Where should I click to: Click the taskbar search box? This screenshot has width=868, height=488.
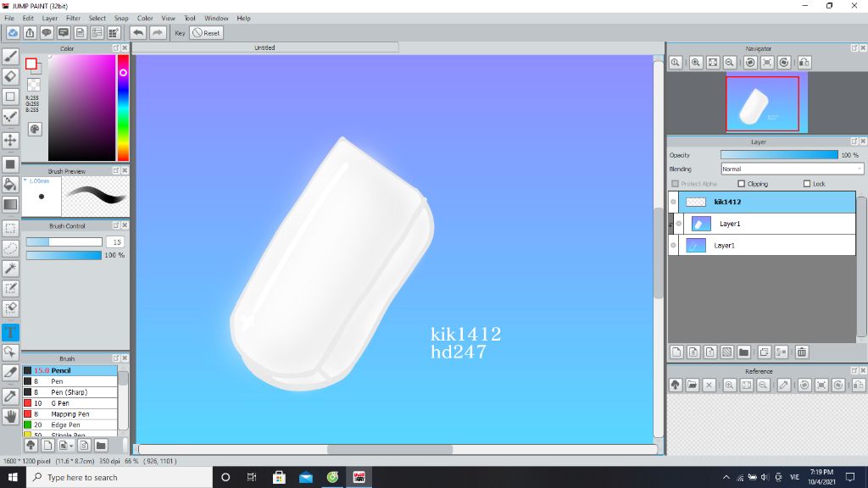point(120,477)
